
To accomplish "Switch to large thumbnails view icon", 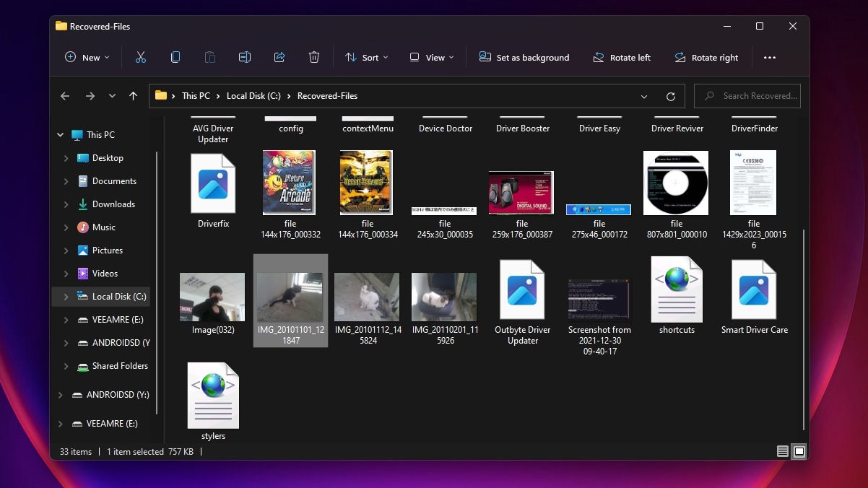I will 799,451.
